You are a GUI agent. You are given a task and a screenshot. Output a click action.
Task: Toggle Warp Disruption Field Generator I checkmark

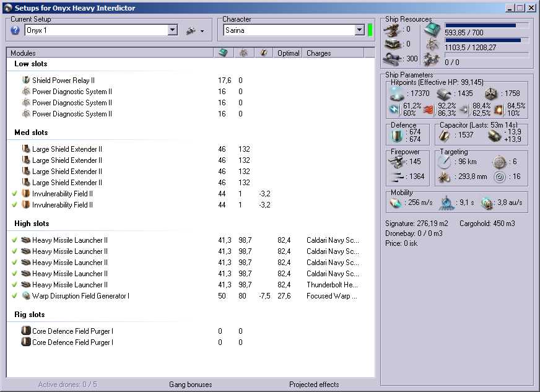(14, 295)
